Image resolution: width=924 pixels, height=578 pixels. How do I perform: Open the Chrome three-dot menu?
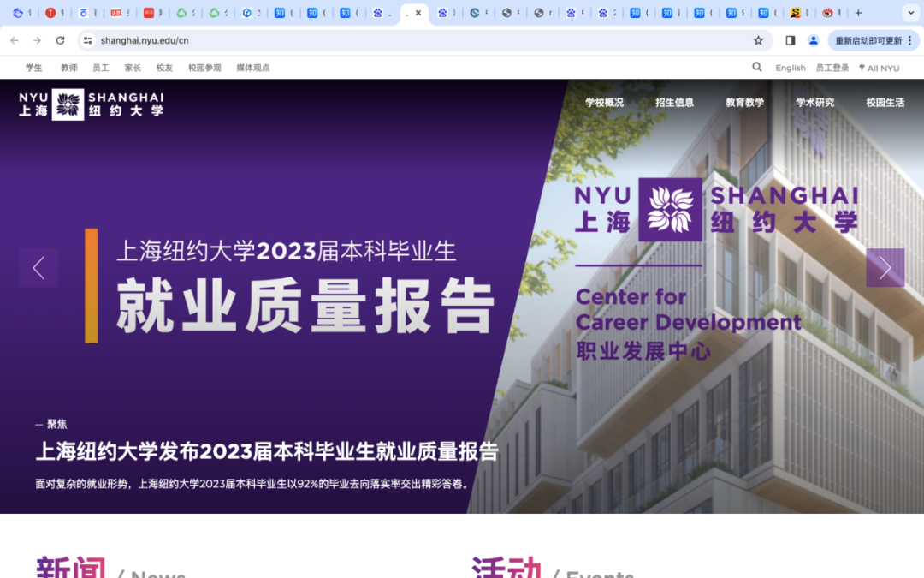pyautogui.click(x=909, y=40)
